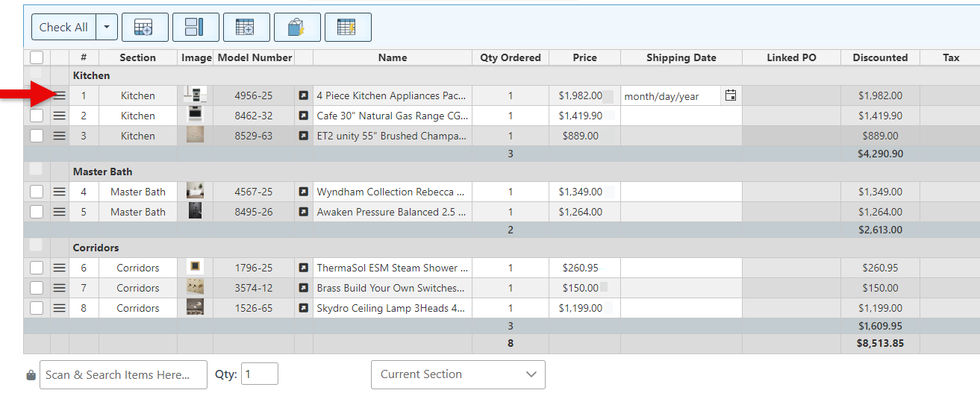Image resolution: width=980 pixels, height=393 pixels.
Task: Open item link arrow for Cafe Gas Range
Action: pyautogui.click(x=304, y=116)
